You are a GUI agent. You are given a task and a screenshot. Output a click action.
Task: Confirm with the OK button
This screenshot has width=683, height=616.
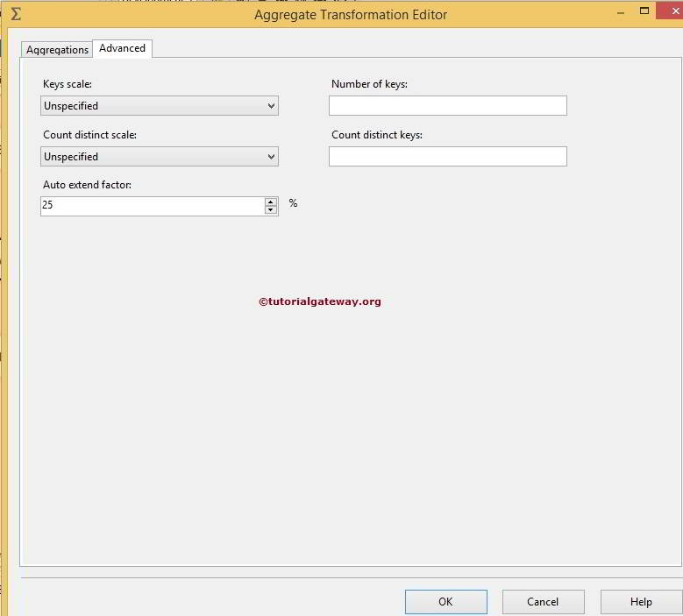point(446,602)
